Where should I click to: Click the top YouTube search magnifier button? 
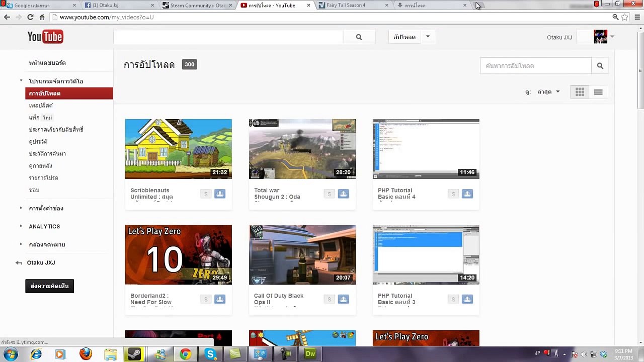click(x=359, y=37)
